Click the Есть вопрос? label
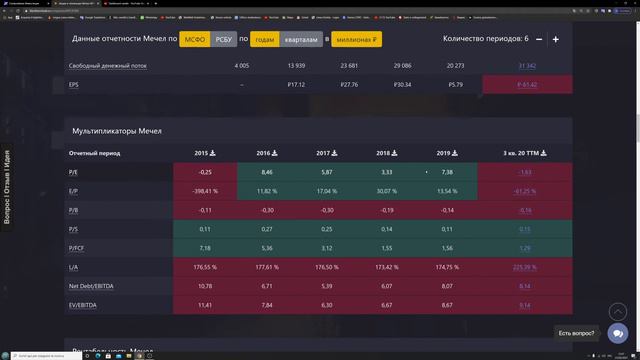The height and width of the screenshot is (360, 640). click(x=576, y=333)
